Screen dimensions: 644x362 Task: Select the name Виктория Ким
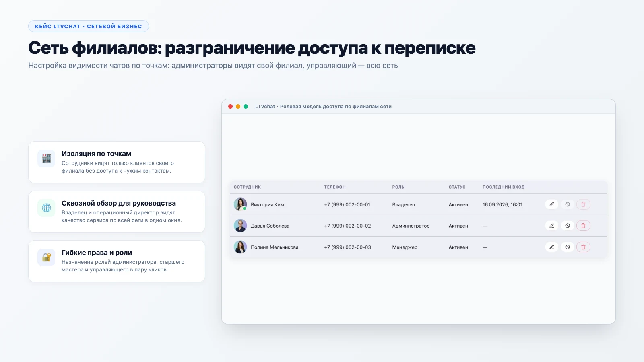pyautogui.click(x=267, y=205)
